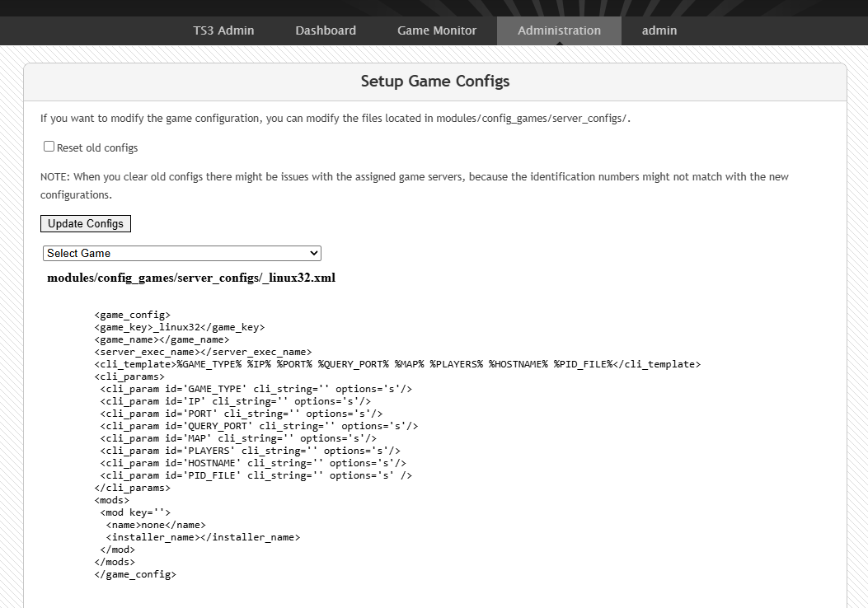Viewport: 868px width, 608px height.
Task: Click the cli_param id='IP' line
Action: [x=235, y=401]
